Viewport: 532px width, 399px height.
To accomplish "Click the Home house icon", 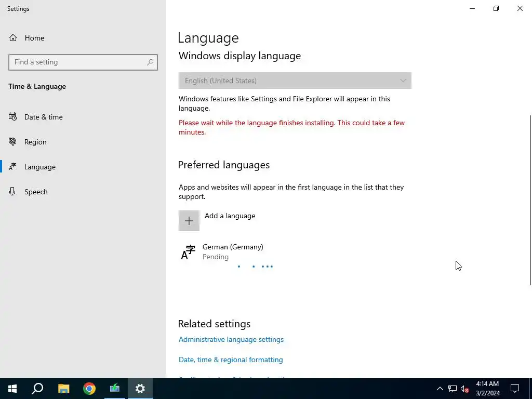I will (13, 38).
